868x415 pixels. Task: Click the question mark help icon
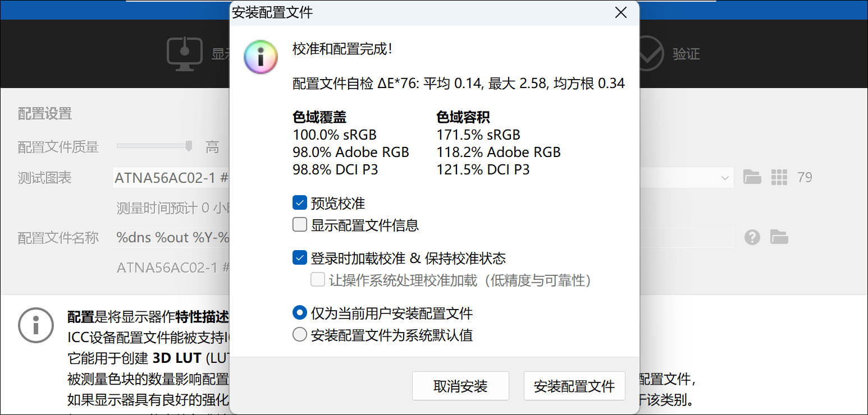tap(752, 237)
